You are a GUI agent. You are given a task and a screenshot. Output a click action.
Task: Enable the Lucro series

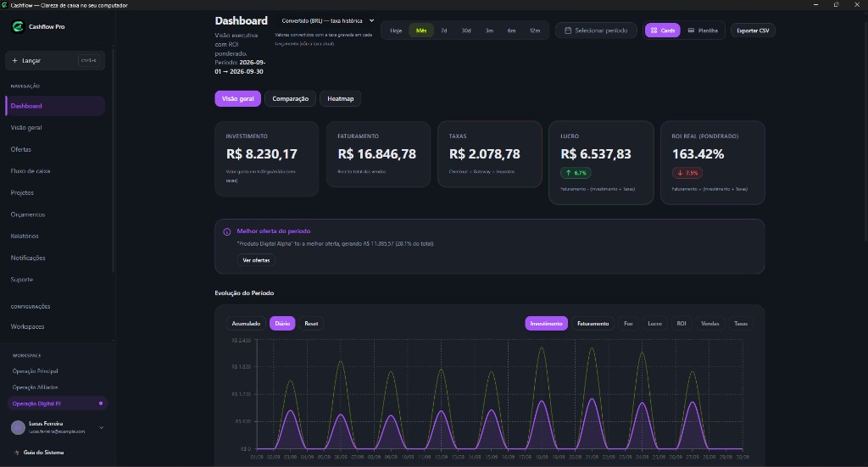(x=654, y=324)
